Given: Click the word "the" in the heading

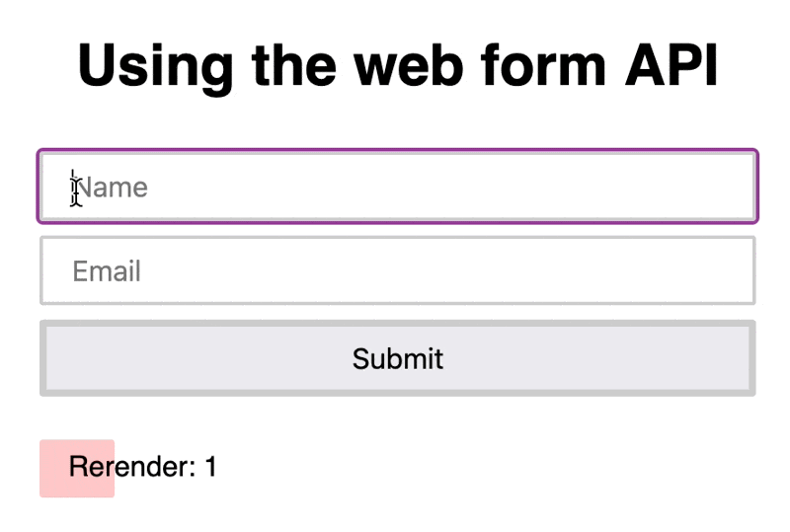Looking at the screenshot, I should click(x=290, y=66).
